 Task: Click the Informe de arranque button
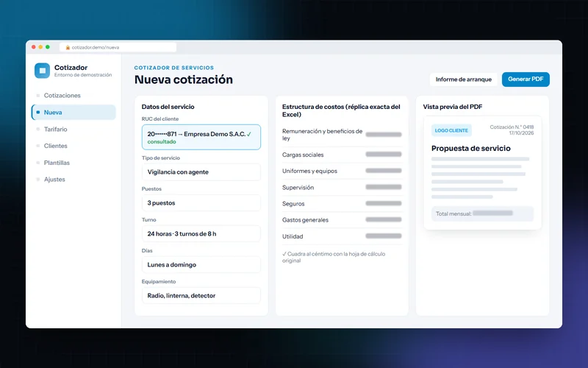click(464, 79)
